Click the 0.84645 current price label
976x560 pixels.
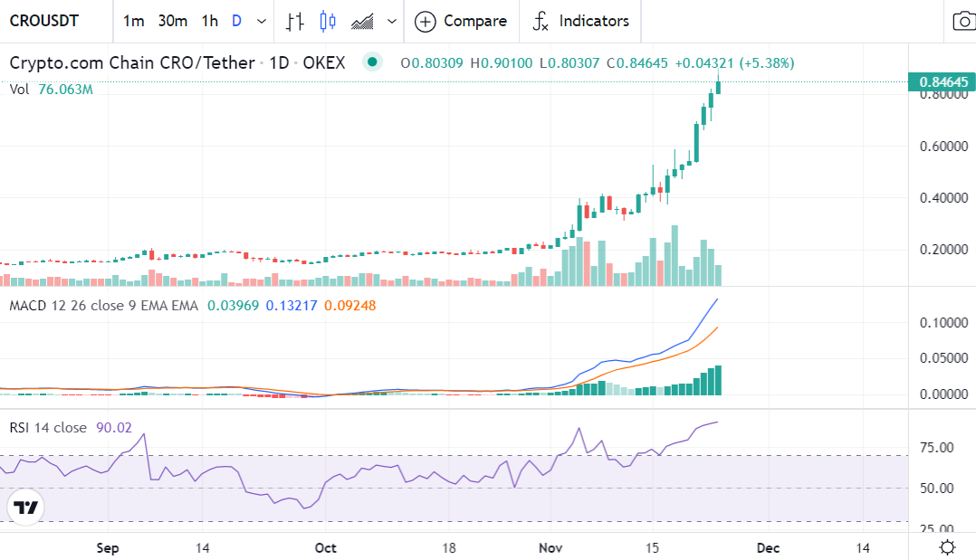[943, 81]
